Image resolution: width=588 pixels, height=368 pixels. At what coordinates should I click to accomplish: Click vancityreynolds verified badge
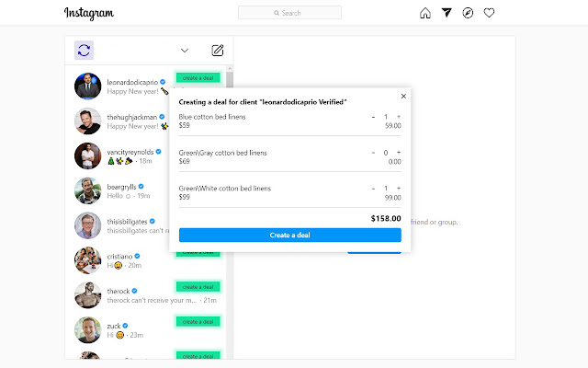coord(158,152)
